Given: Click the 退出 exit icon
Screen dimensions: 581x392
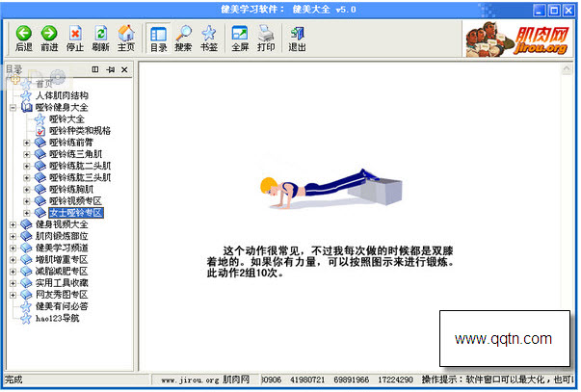Looking at the screenshot, I should 297,34.
